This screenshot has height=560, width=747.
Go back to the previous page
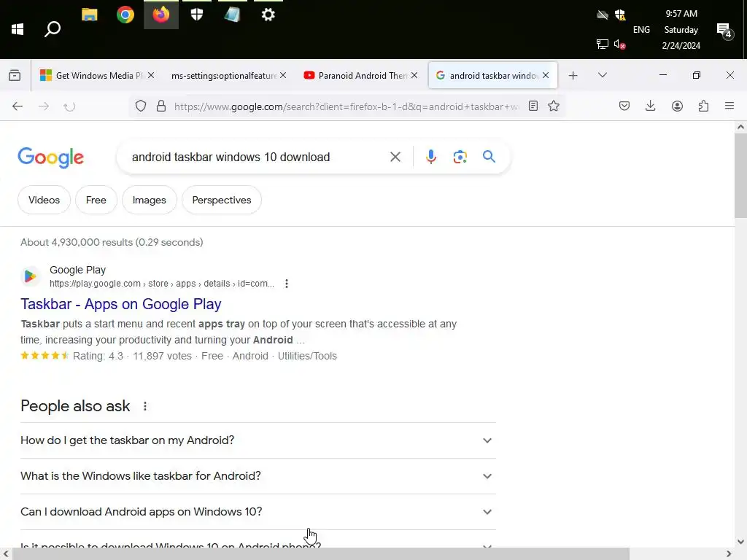pyautogui.click(x=18, y=106)
